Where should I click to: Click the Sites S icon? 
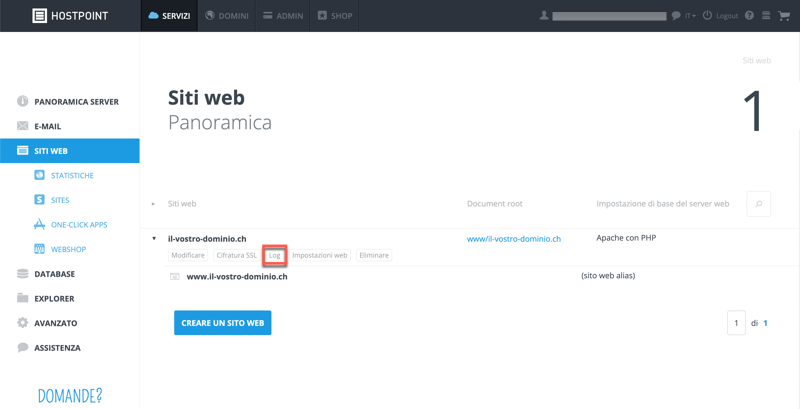coord(39,200)
